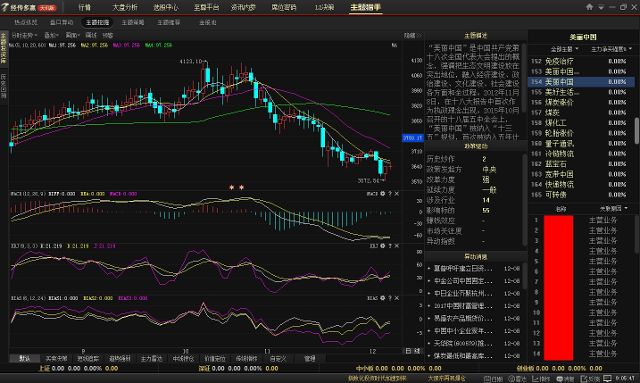Open the title bar down-arrow menu
The image size is (640, 383).
601,7
